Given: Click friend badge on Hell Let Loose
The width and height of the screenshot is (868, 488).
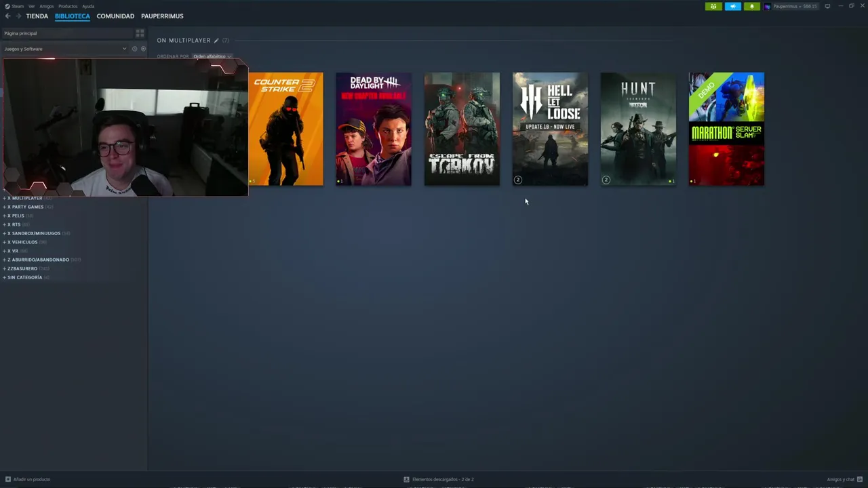Looking at the screenshot, I should [x=518, y=180].
